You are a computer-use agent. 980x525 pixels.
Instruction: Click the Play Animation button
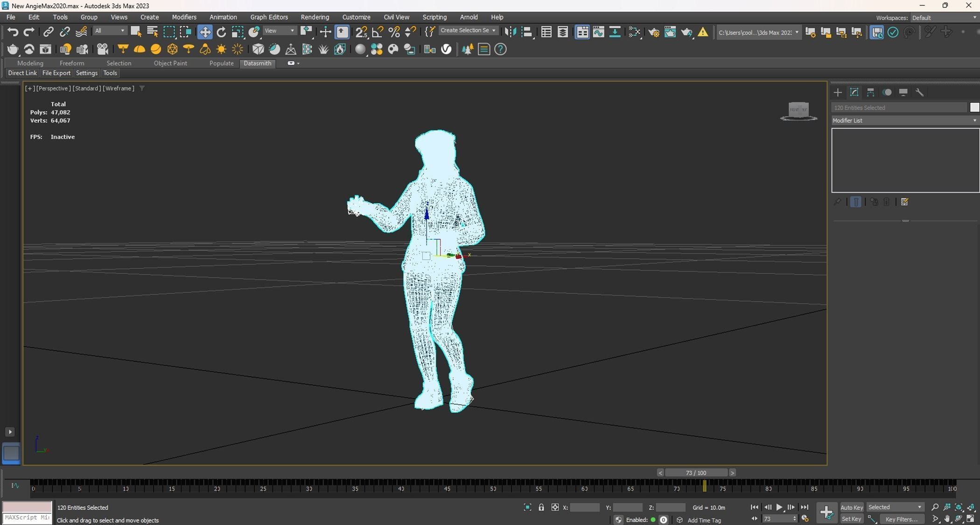(779, 507)
